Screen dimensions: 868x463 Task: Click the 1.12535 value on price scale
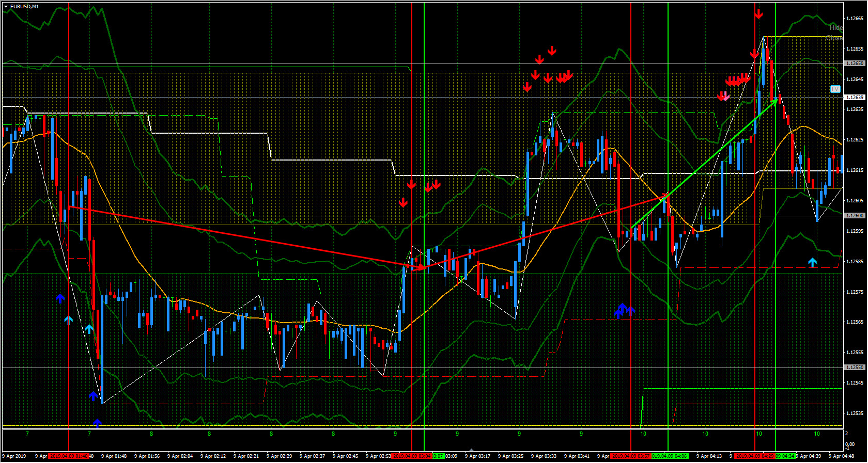coord(855,413)
